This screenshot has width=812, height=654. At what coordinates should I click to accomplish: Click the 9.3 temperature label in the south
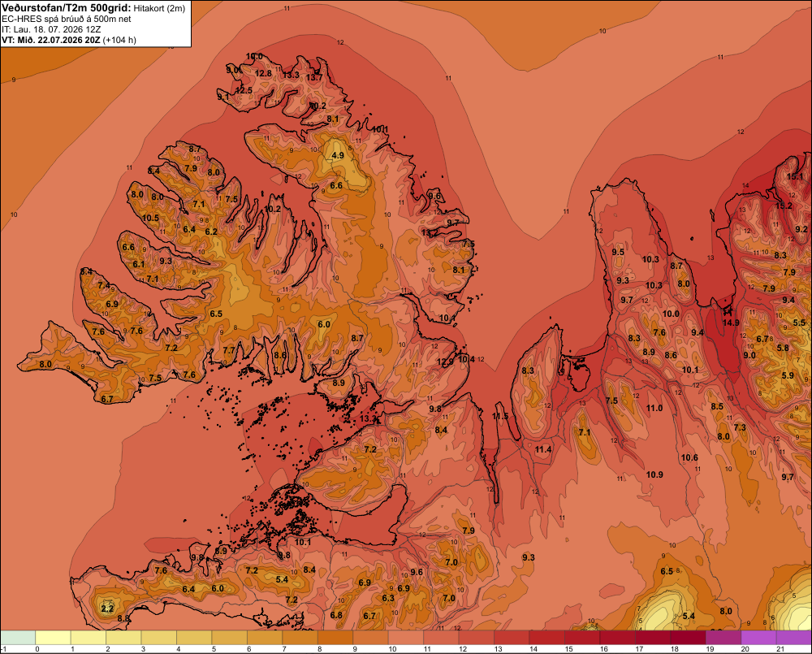point(529,557)
